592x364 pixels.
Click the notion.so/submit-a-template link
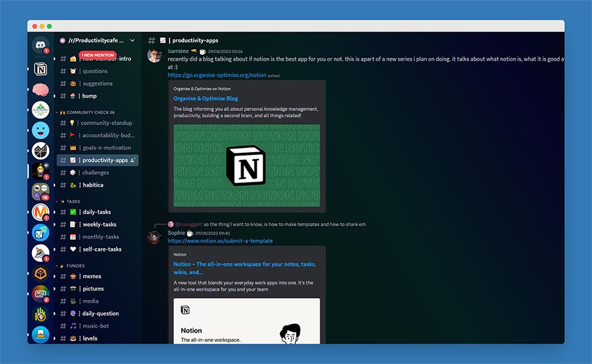[221, 240]
